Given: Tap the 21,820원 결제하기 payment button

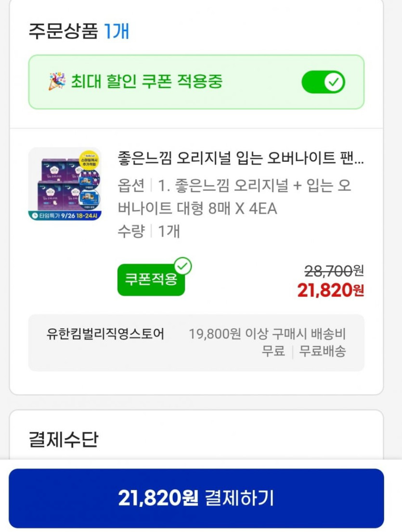Looking at the screenshot, I should 196,498.
